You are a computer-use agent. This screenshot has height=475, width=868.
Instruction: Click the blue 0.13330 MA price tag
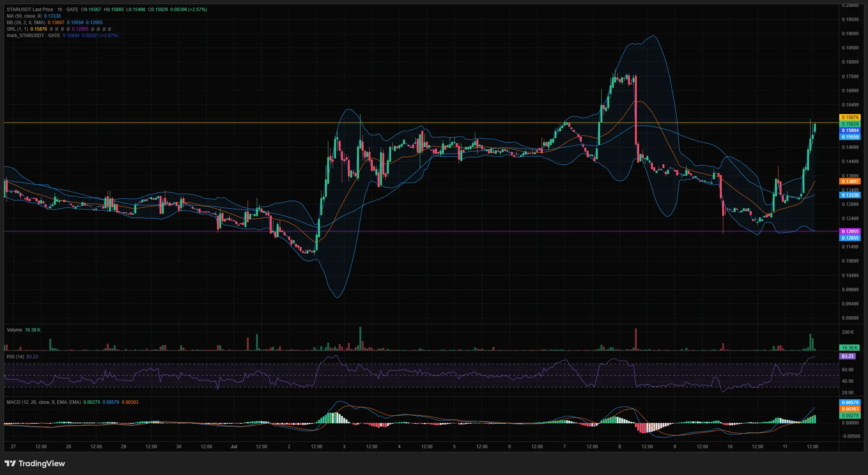tap(850, 195)
